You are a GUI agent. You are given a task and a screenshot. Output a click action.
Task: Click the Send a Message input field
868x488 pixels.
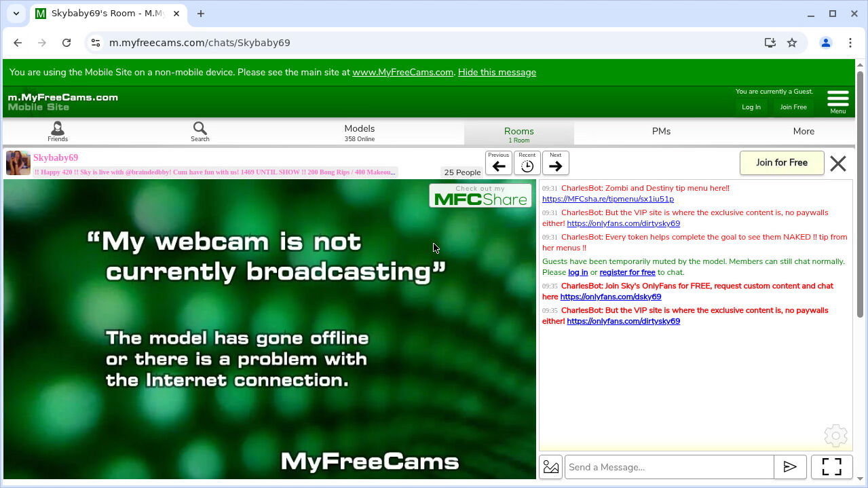click(669, 467)
